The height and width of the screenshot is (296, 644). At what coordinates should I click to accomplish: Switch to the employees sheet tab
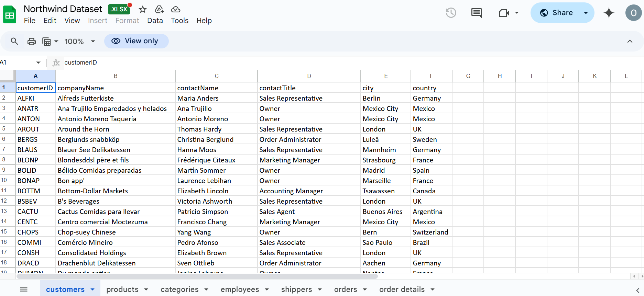(x=240, y=289)
